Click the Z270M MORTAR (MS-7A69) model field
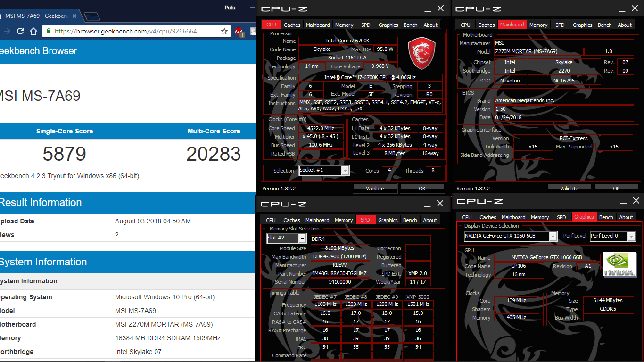644x362 pixels. coord(538,52)
